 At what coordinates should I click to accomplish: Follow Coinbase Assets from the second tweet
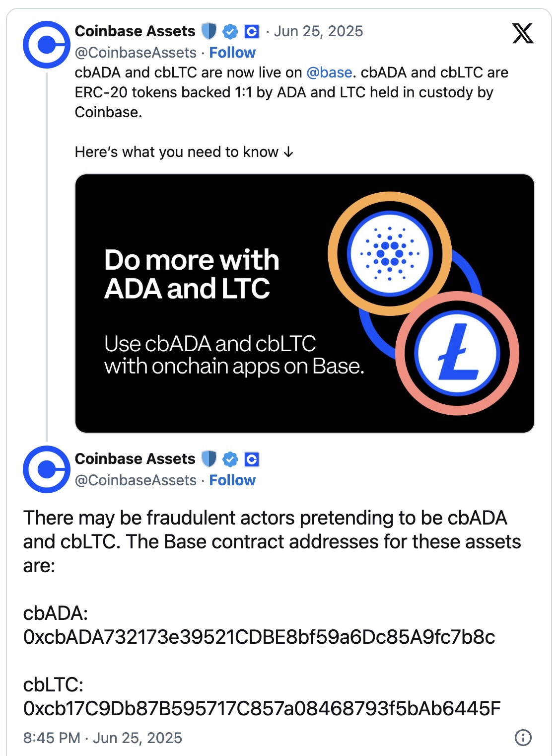[x=232, y=480]
